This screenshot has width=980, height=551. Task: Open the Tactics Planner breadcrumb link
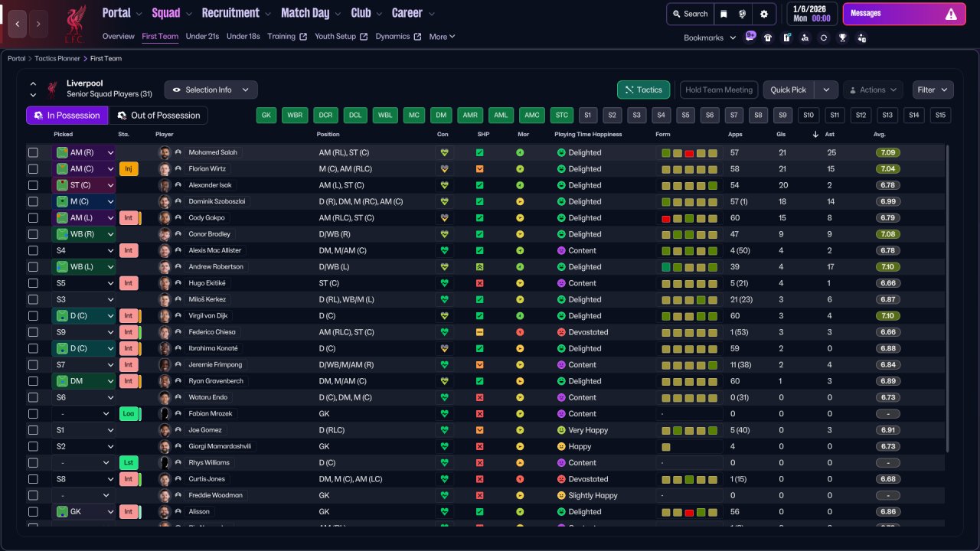[58, 58]
